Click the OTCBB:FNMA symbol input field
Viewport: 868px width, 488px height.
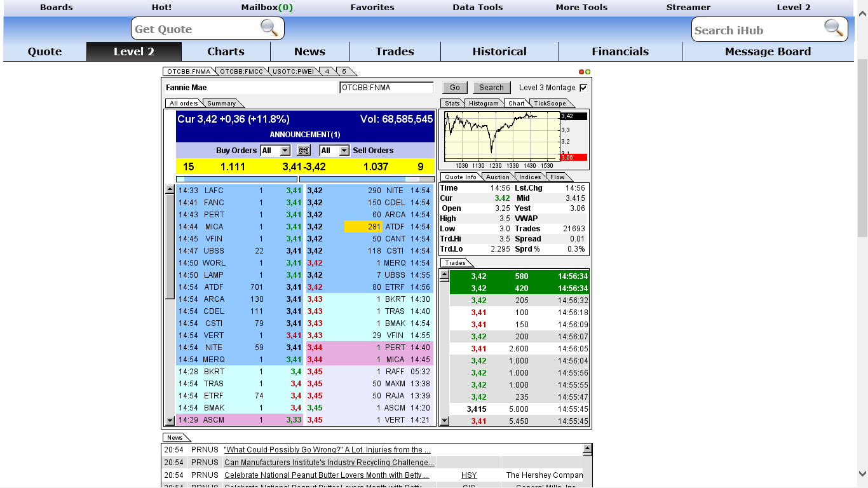click(x=386, y=88)
